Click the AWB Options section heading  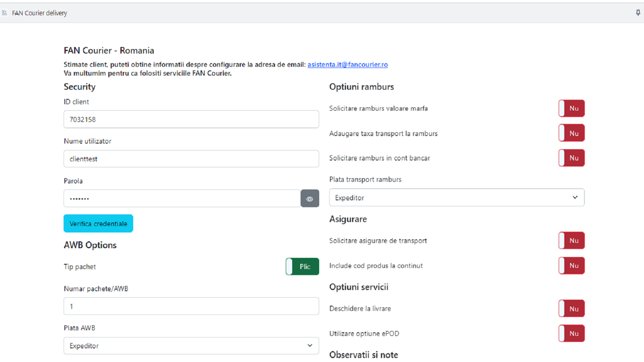coord(90,245)
